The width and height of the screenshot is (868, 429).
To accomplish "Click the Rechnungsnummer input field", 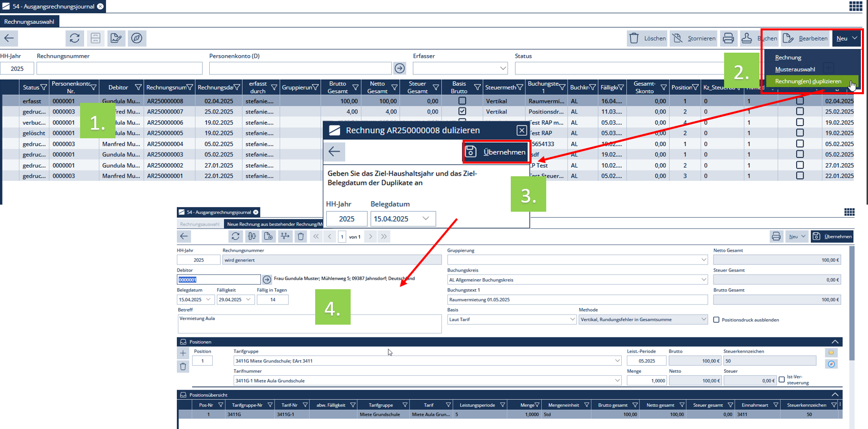I will 120,68.
